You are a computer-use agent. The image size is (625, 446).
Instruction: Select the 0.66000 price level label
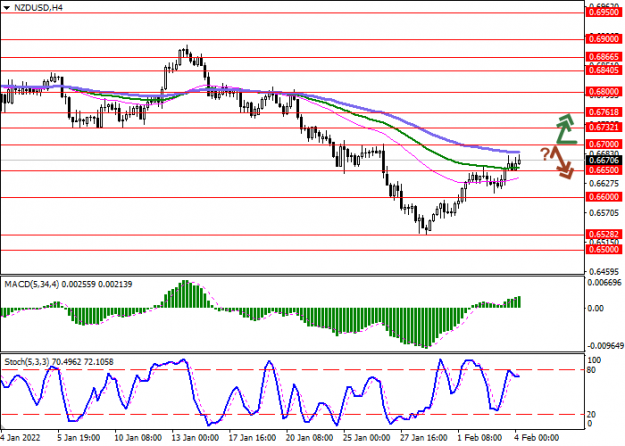click(x=604, y=197)
